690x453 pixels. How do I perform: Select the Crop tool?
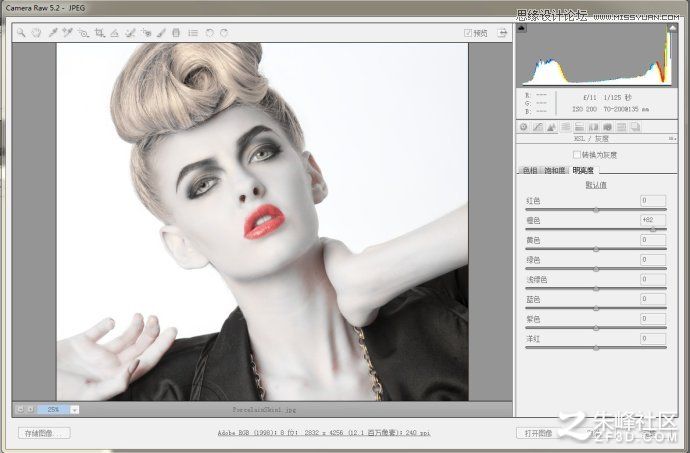(99, 33)
